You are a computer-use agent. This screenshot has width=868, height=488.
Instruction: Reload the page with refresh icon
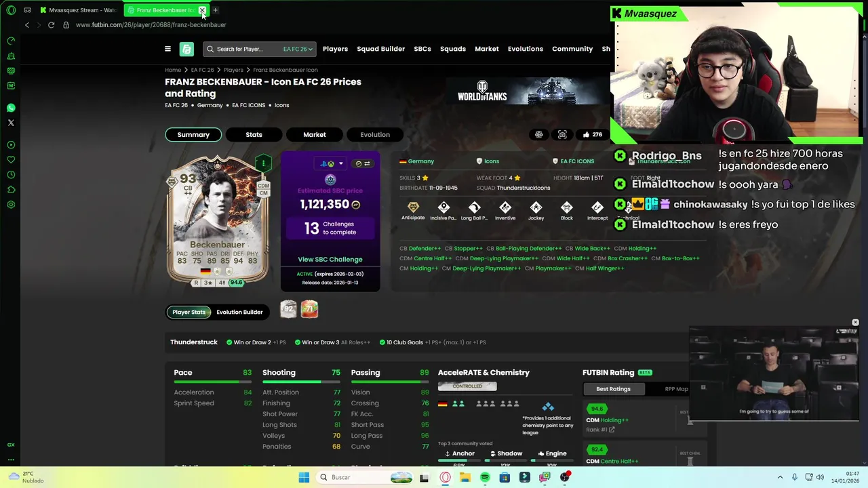pyautogui.click(x=51, y=25)
